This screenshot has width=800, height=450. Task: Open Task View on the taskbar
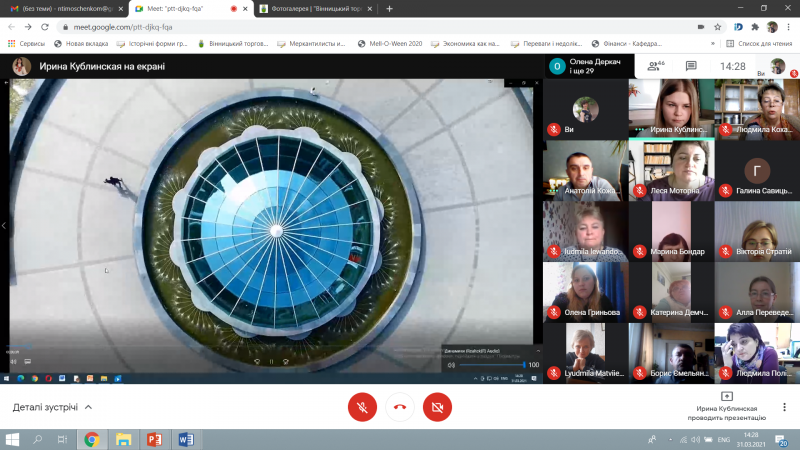click(62, 439)
